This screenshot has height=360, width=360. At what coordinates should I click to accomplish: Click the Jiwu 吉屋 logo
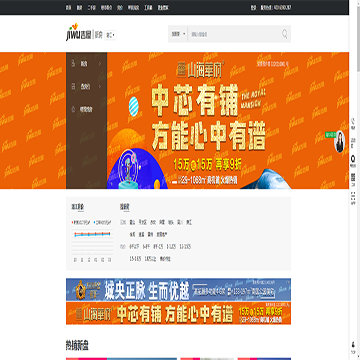(x=78, y=32)
